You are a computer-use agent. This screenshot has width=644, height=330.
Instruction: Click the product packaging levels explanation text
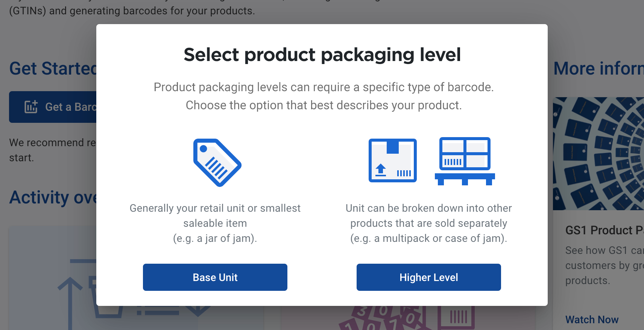[324, 96]
